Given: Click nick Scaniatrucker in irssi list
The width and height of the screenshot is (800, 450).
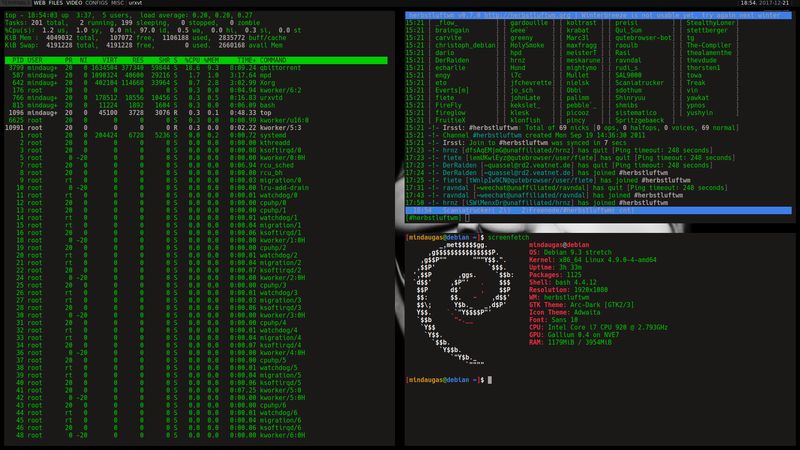Looking at the screenshot, I should click(x=639, y=83).
